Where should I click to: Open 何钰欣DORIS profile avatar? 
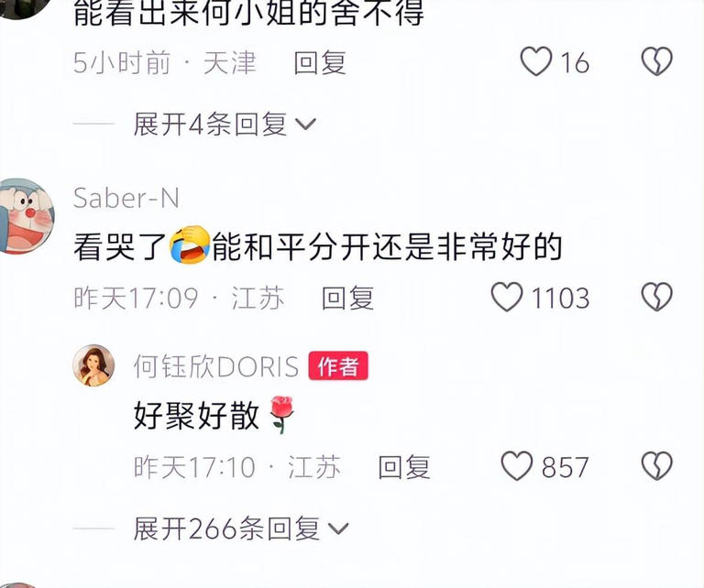click(x=93, y=365)
